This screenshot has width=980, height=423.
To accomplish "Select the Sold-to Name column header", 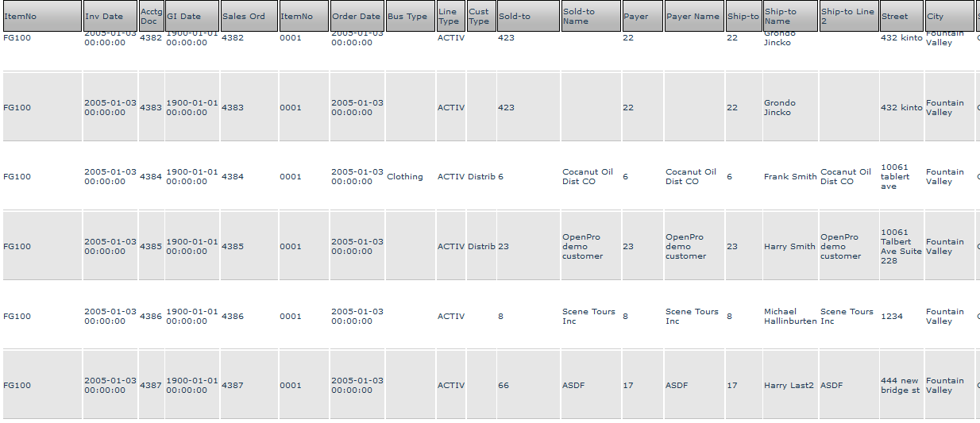I will 591,17.
